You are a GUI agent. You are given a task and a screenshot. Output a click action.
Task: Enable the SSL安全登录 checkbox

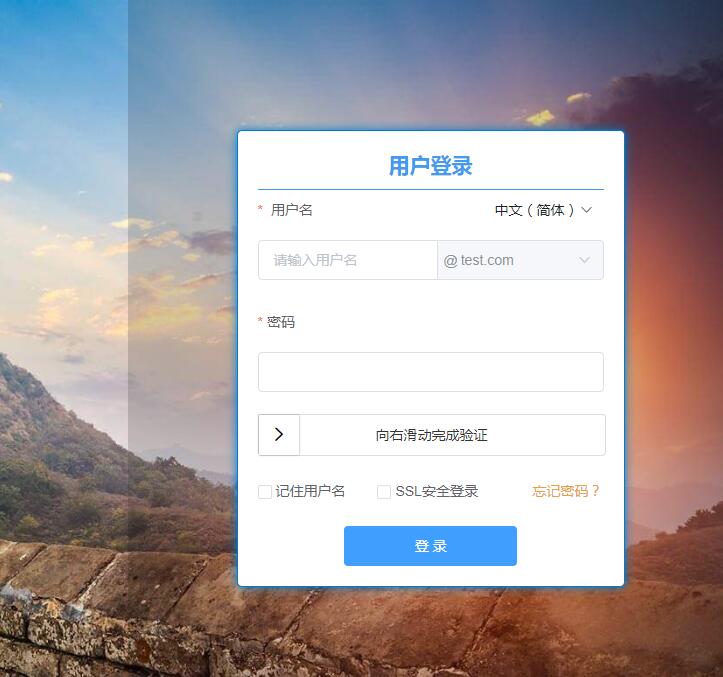click(384, 492)
